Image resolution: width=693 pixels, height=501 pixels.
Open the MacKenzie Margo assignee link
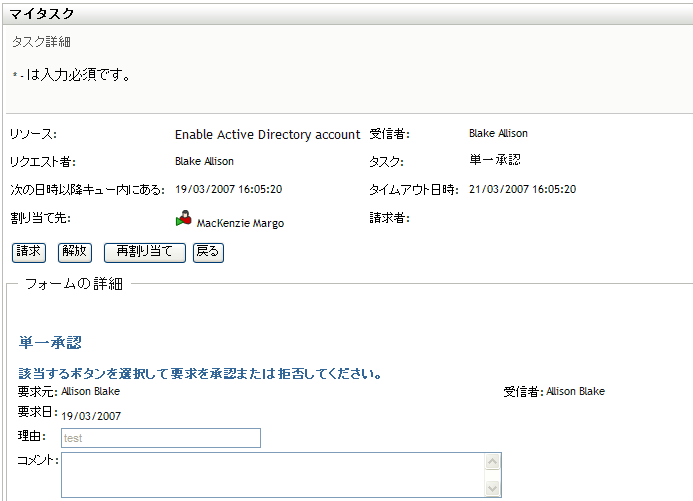pyautogui.click(x=240, y=223)
